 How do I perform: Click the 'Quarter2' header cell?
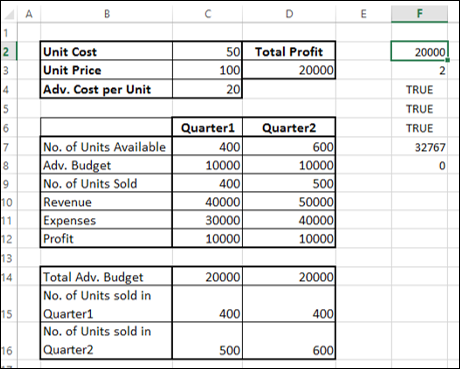tap(289, 127)
